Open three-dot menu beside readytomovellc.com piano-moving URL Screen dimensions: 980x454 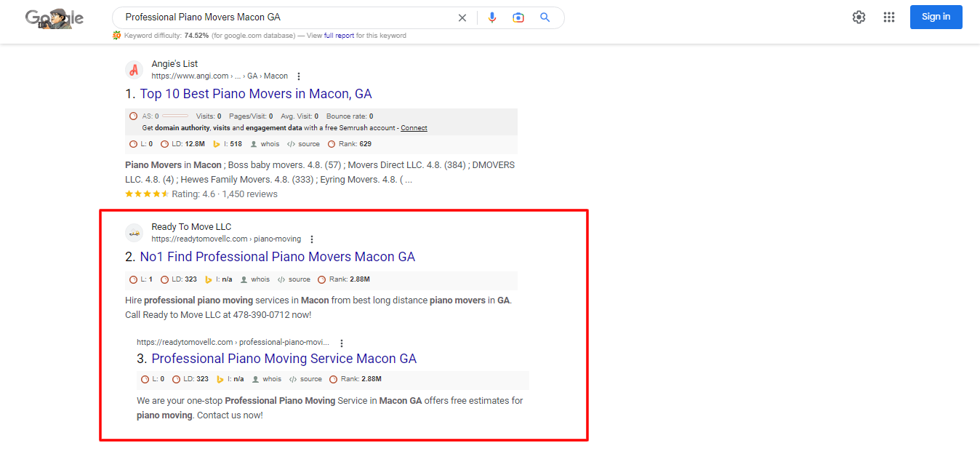coord(312,239)
